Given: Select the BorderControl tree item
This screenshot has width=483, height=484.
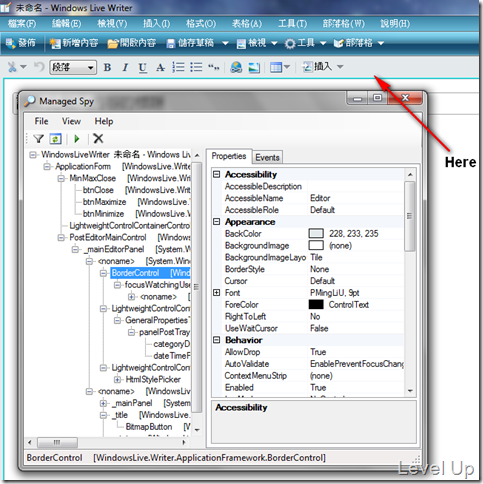Looking at the screenshot, I should [x=135, y=273].
